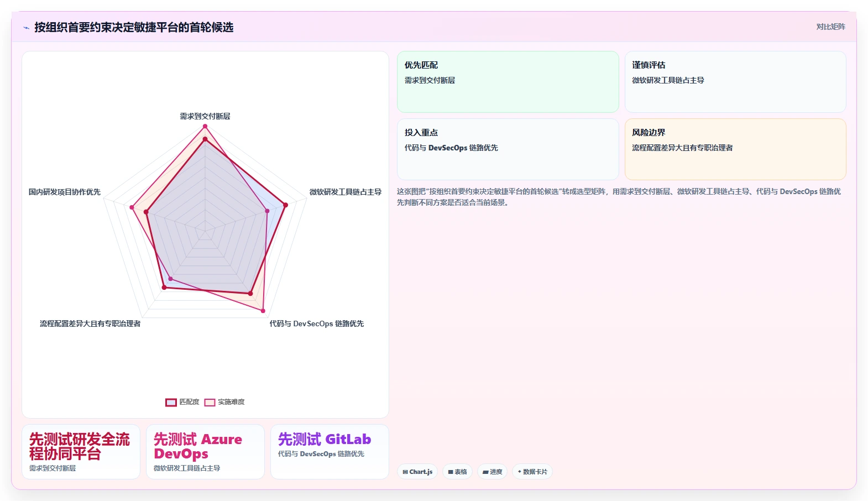Viewport: 868px width, 501px height.
Task: Click the 匹配度 legend color box
Action: point(171,402)
